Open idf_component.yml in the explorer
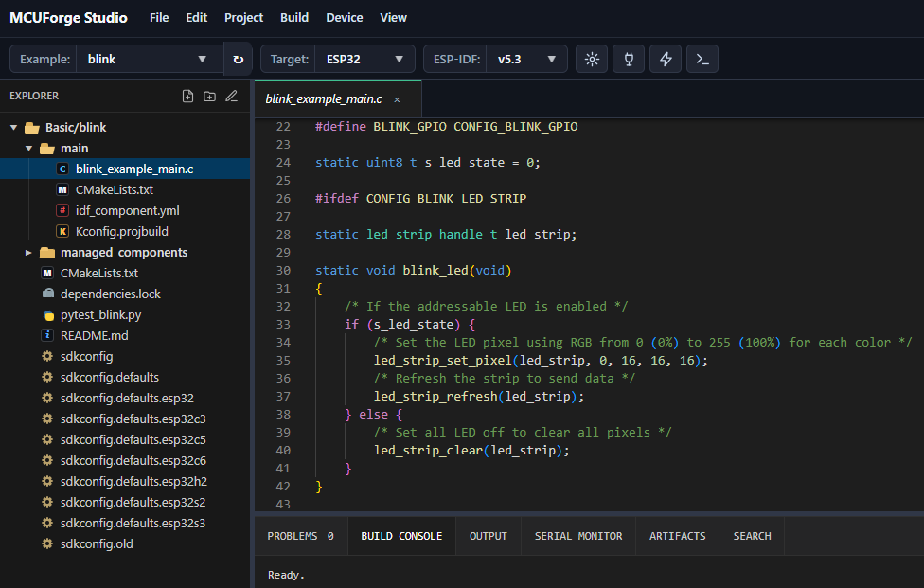 point(125,210)
